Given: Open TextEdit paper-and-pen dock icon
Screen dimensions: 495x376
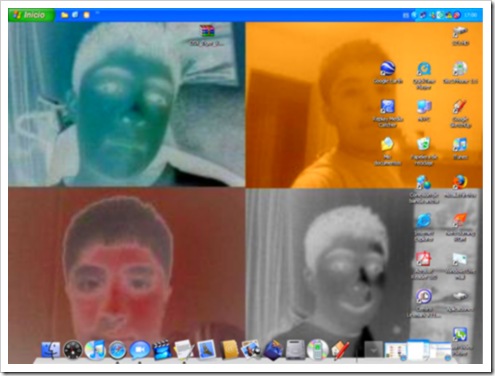Looking at the screenshot, I should 184,350.
